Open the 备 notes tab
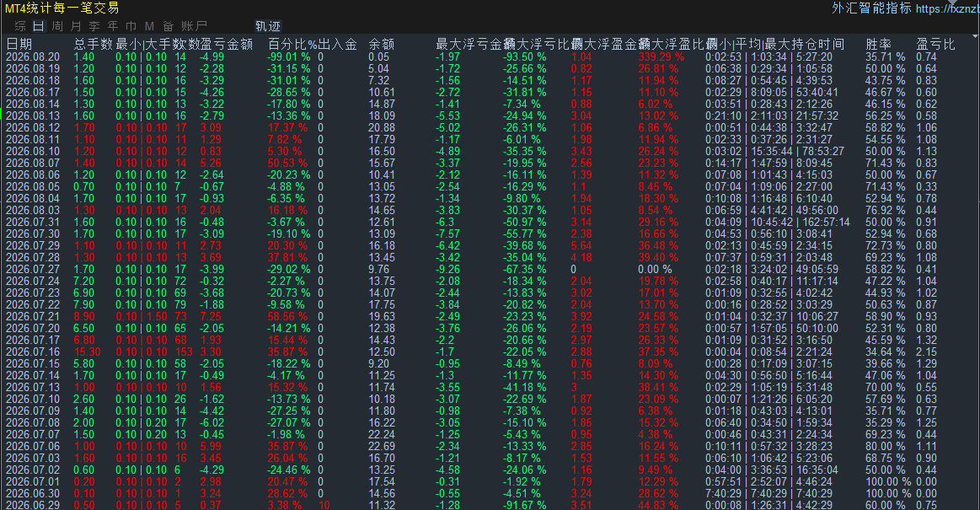This screenshot has height=510, width=980. click(x=168, y=26)
